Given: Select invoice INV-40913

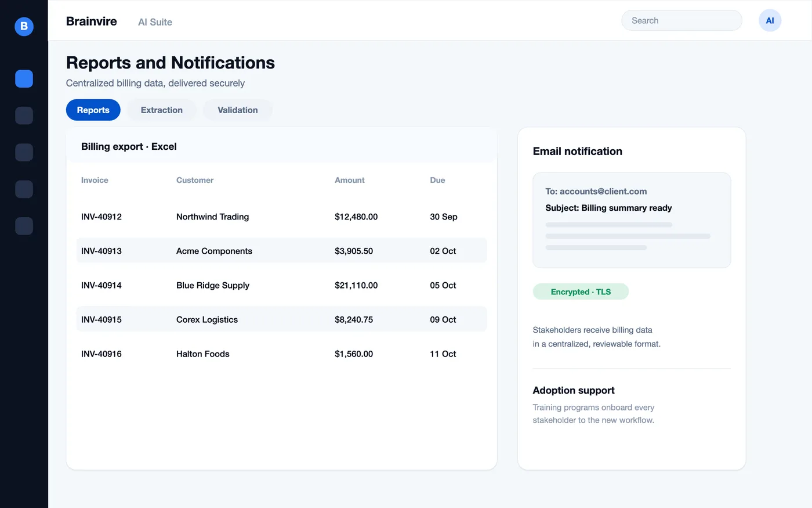Looking at the screenshot, I should coord(101,251).
